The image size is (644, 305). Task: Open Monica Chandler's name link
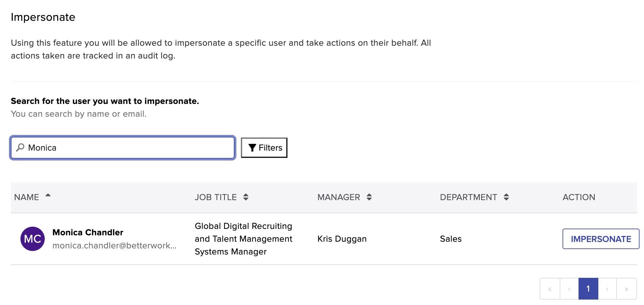click(x=88, y=232)
